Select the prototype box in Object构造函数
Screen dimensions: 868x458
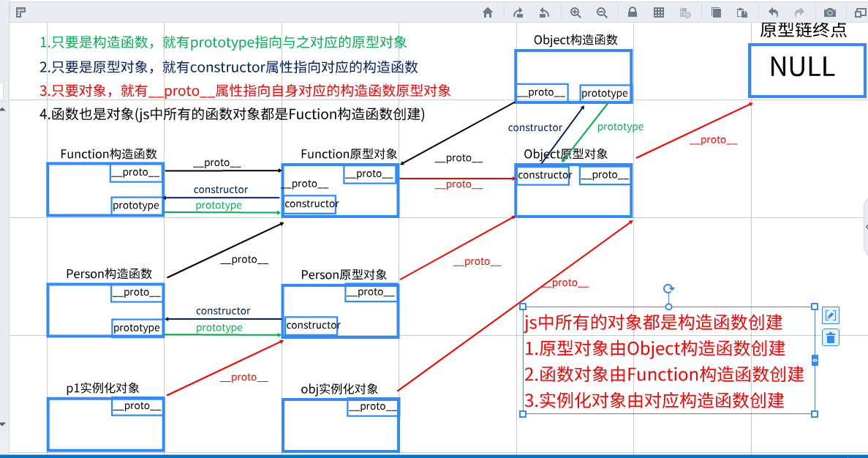[x=605, y=93]
